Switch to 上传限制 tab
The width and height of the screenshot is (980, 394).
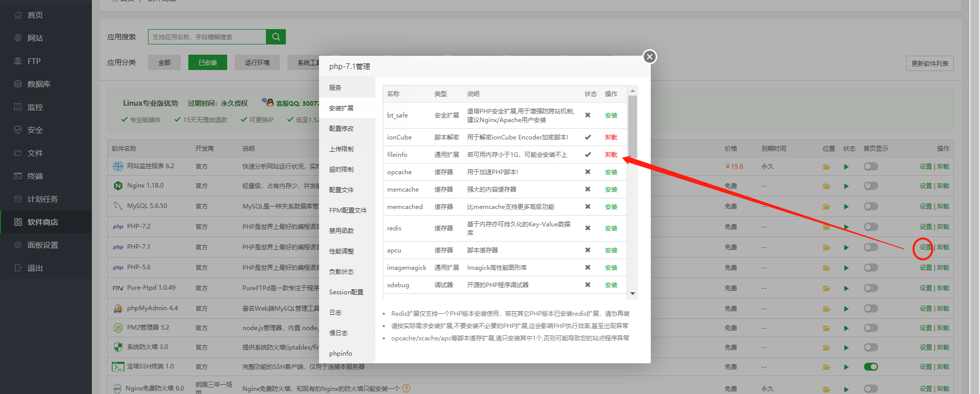point(347,149)
